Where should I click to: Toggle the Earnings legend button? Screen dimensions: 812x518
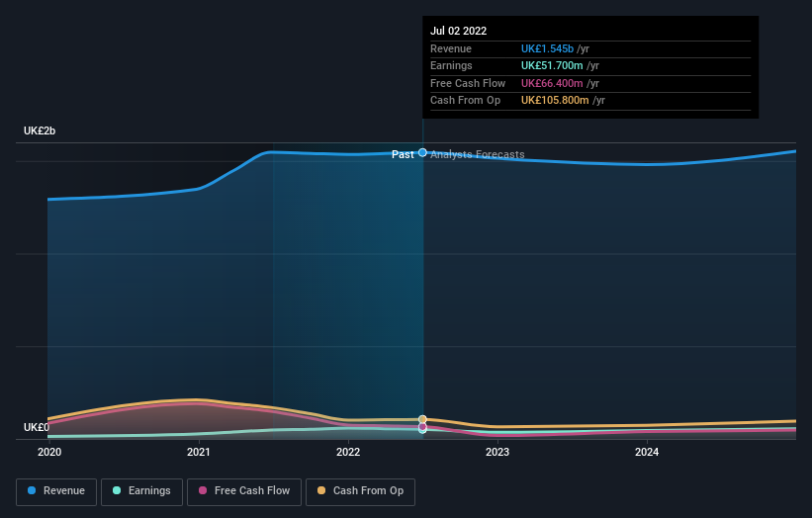[x=141, y=491]
